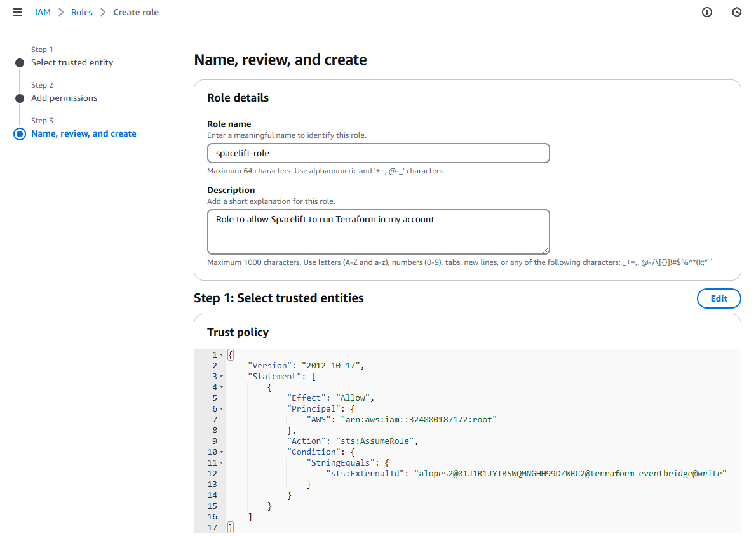This screenshot has width=756, height=536.
Task: Click the "Effect" key on line 5
Action: [307, 398]
